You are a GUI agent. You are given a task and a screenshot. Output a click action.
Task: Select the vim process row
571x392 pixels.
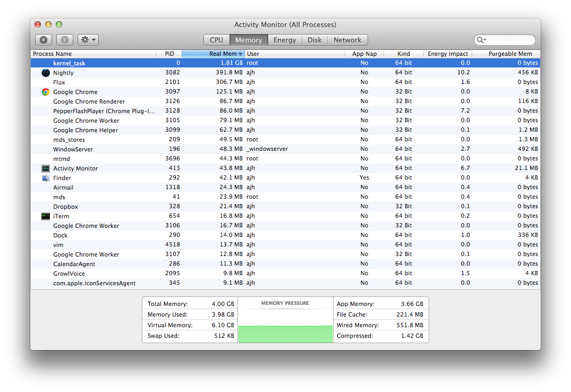(286, 244)
